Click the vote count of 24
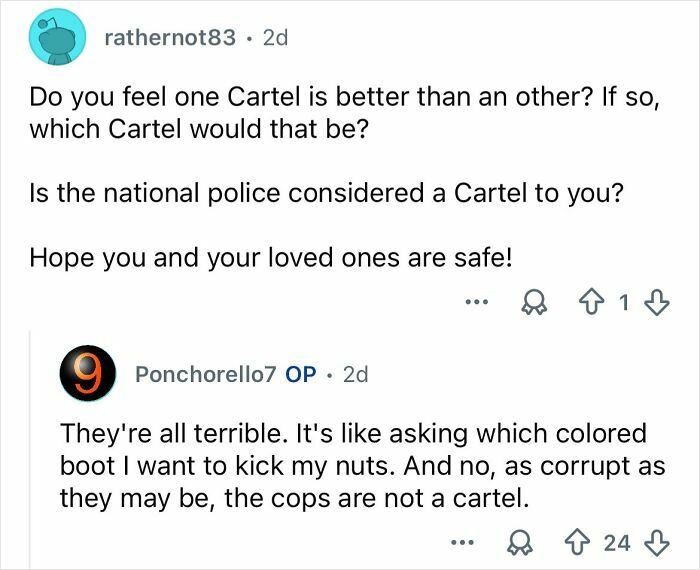This screenshot has height=570, width=700. tap(616, 543)
